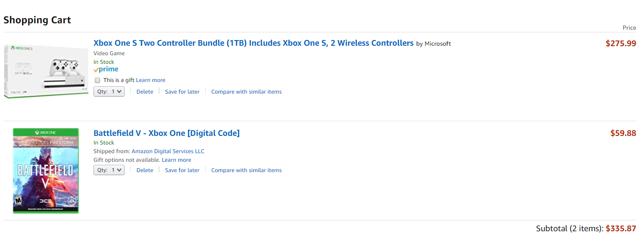Save Battlefield V for later
Image resolution: width=644 pixels, height=239 pixels.
(x=182, y=170)
